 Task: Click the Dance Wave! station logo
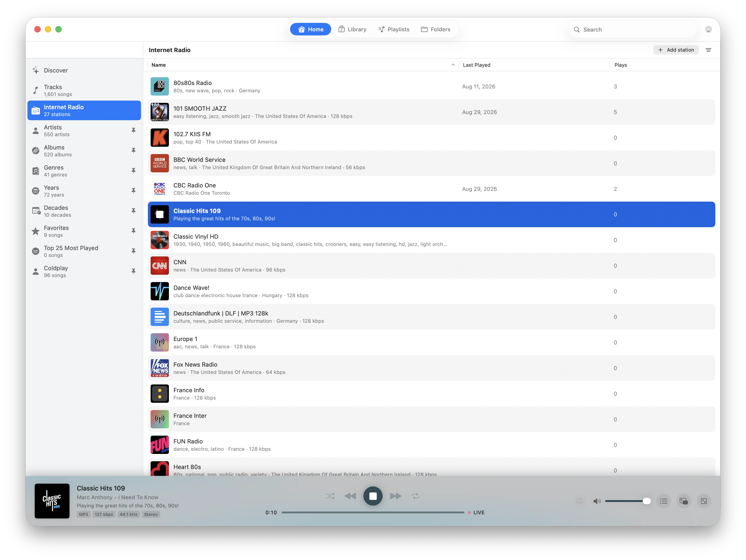pos(160,291)
